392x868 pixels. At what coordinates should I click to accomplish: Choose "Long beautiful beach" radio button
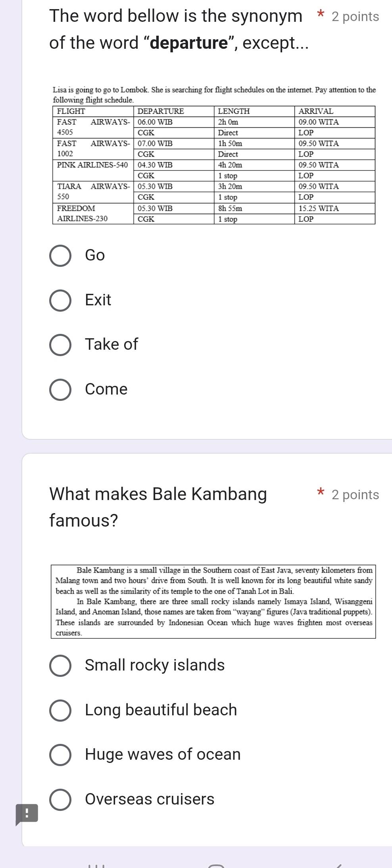tap(60, 710)
